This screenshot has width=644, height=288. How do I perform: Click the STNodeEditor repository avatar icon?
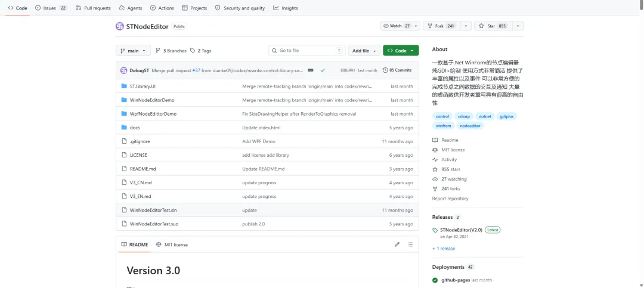coord(119,26)
